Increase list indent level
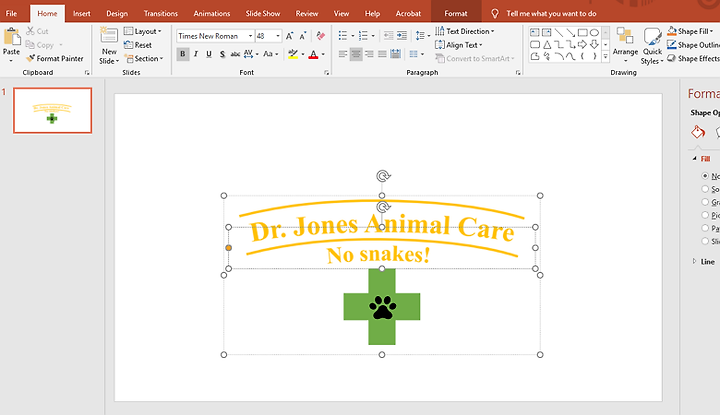Image resolution: width=720 pixels, height=415 pixels. [402, 35]
